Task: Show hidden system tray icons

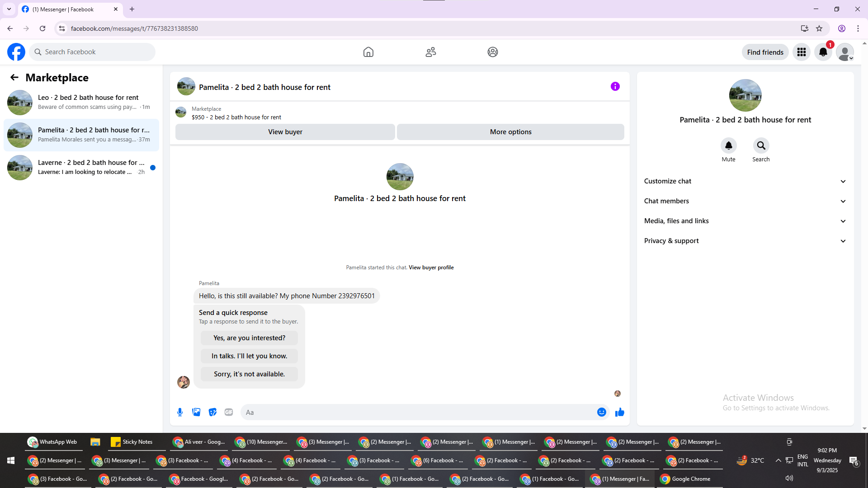Action: click(x=778, y=460)
